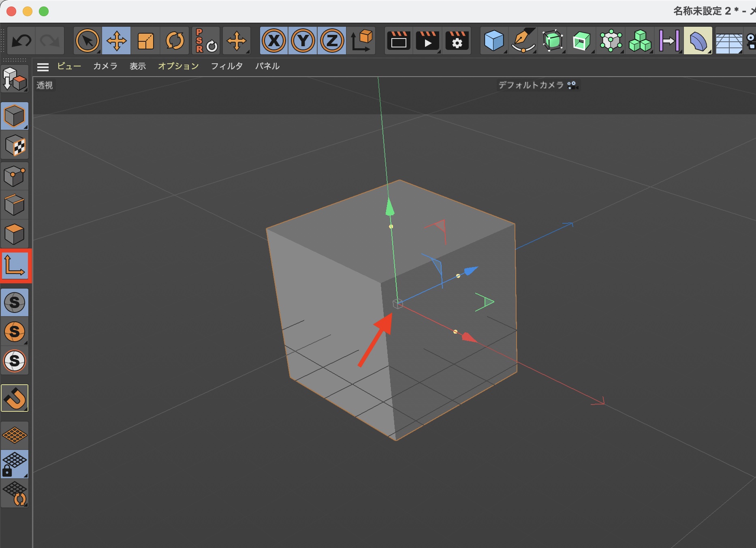Click the デフォルトカメラ label

(x=531, y=85)
